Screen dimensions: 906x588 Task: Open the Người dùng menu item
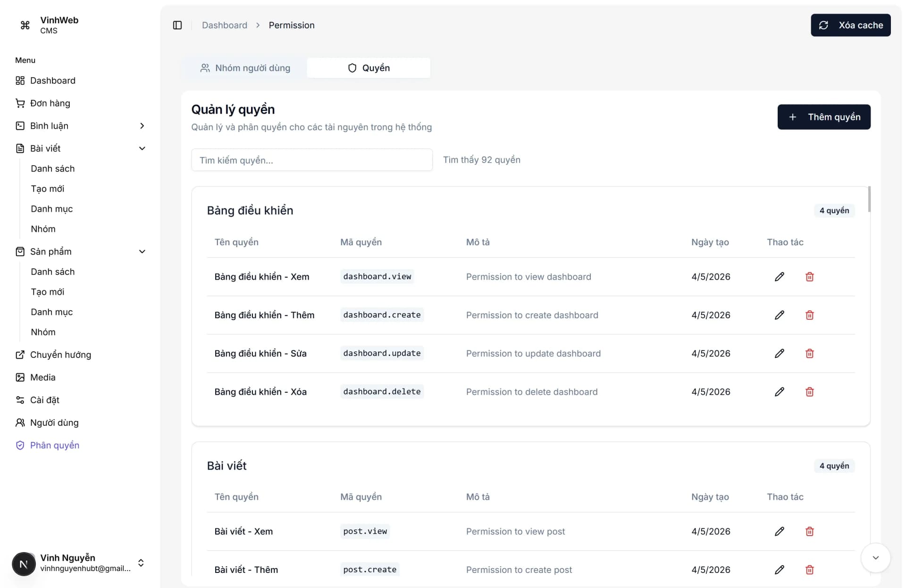54,422
